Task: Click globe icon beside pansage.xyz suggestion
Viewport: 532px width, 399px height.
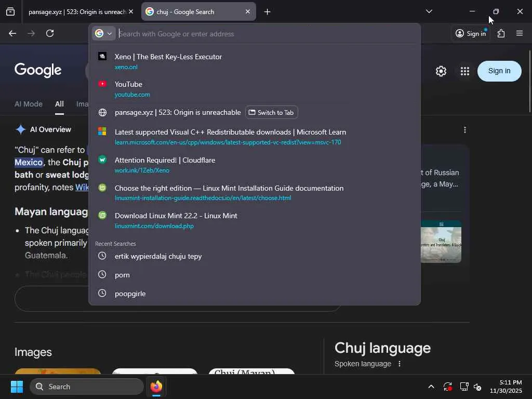Action: (x=102, y=112)
